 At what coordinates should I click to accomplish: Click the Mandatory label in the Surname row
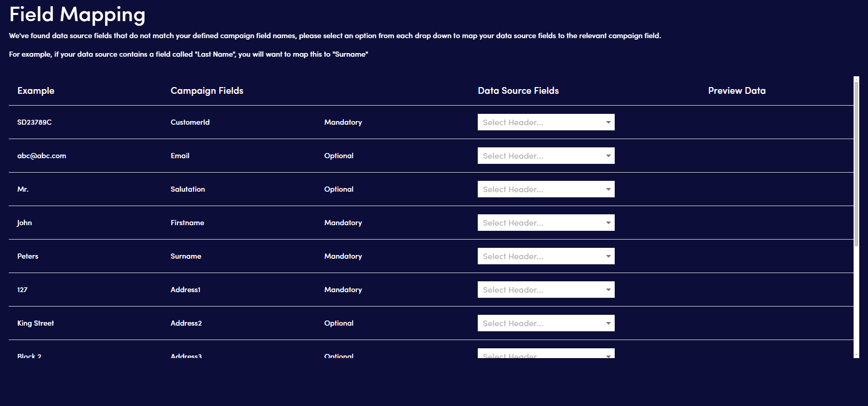(x=343, y=256)
